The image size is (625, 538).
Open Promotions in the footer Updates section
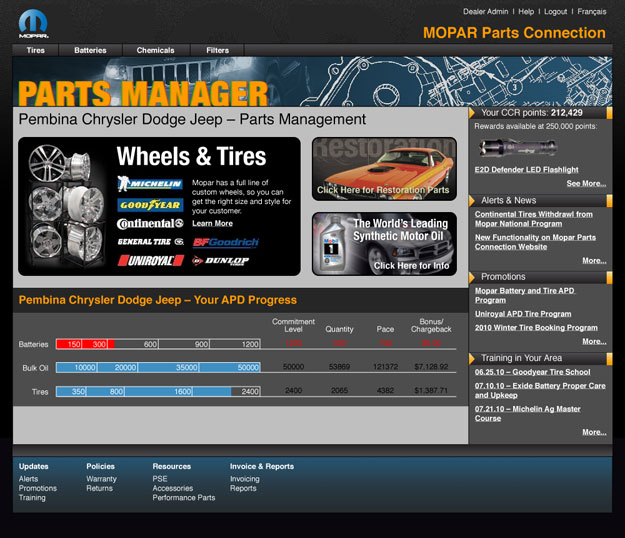[38, 488]
